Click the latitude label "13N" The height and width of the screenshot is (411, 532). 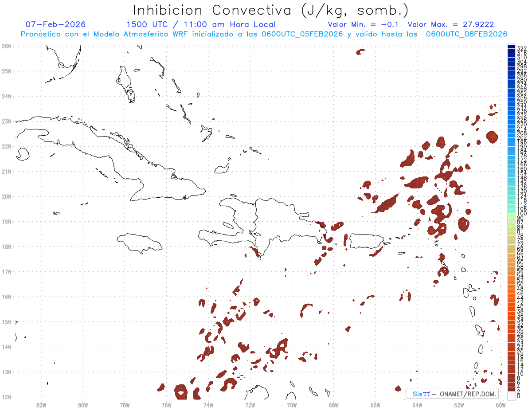(6, 372)
